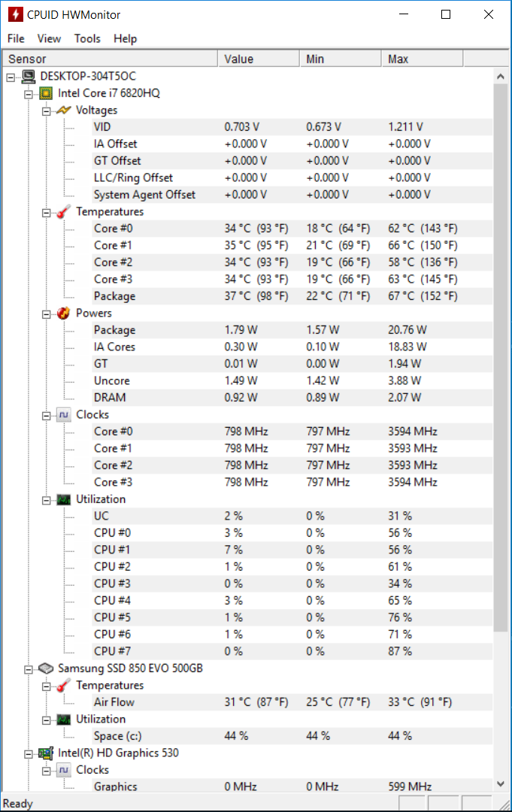Select the Package temperature row

coord(247,296)
